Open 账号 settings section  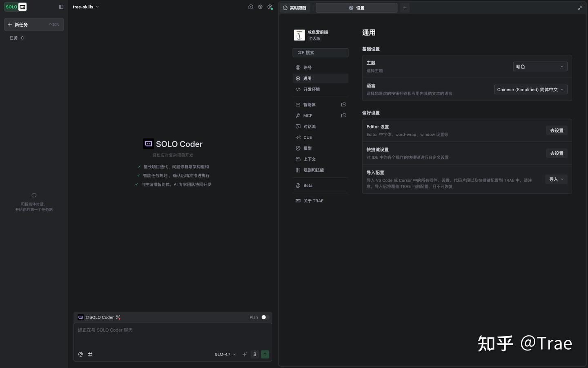point(321,67)
